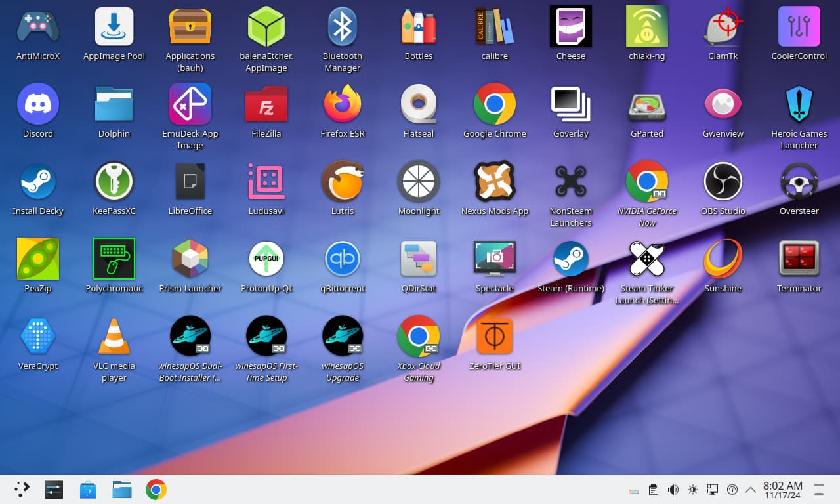Open the GParted partition editor icon
This screenshot has height=504, width=840.
(x=647, y=104)
